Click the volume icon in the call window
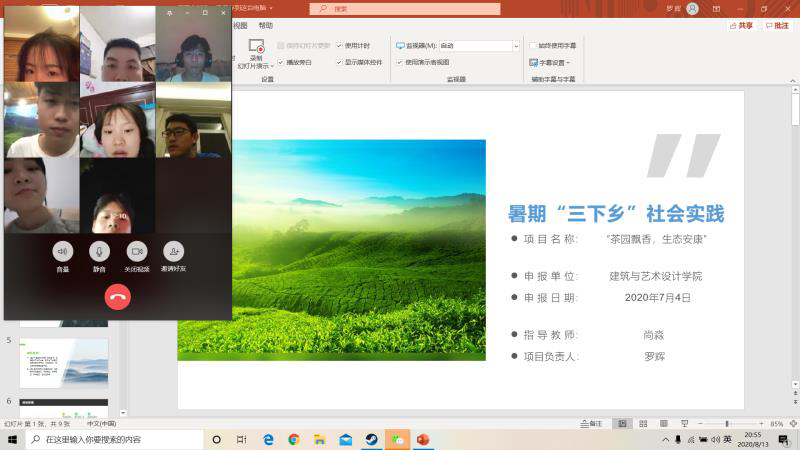The image size is (800, 450). pyautogui.click(x=63, y=252)
